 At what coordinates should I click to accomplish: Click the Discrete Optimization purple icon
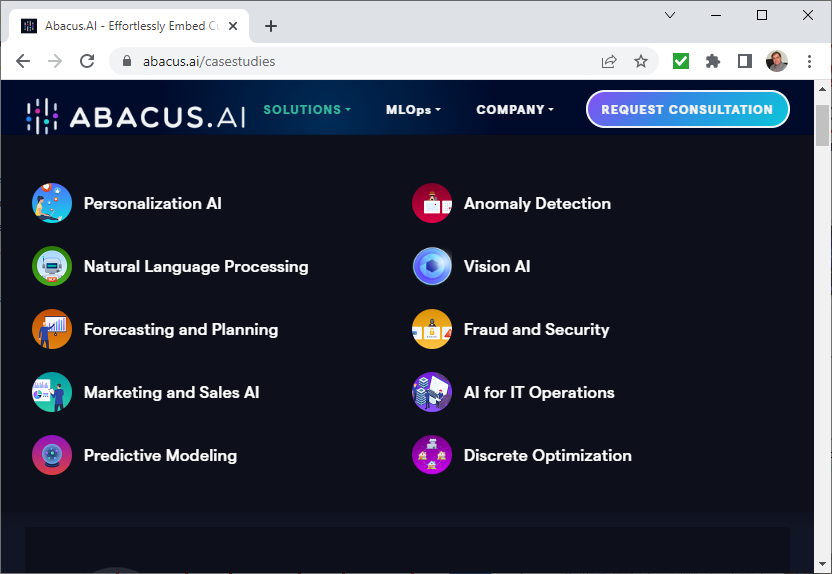coord(432,455)
